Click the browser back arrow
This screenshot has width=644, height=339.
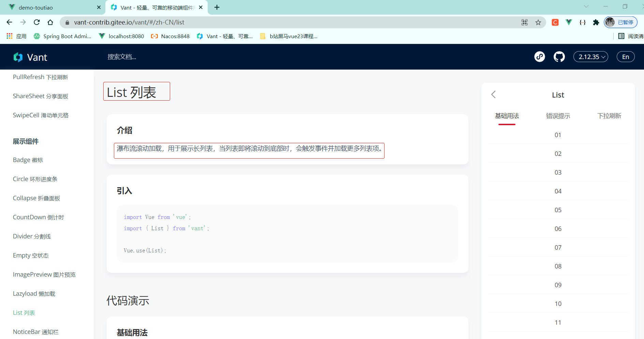[x=9, y=22]
